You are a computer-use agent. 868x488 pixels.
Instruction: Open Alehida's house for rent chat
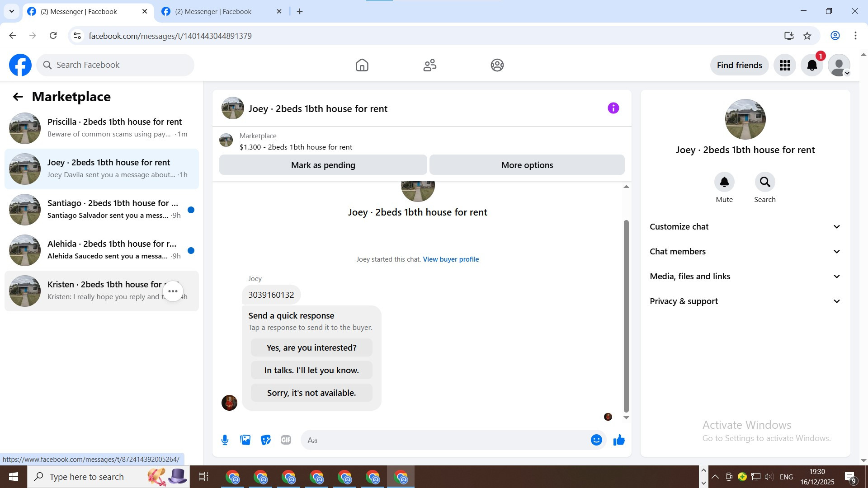102,250
